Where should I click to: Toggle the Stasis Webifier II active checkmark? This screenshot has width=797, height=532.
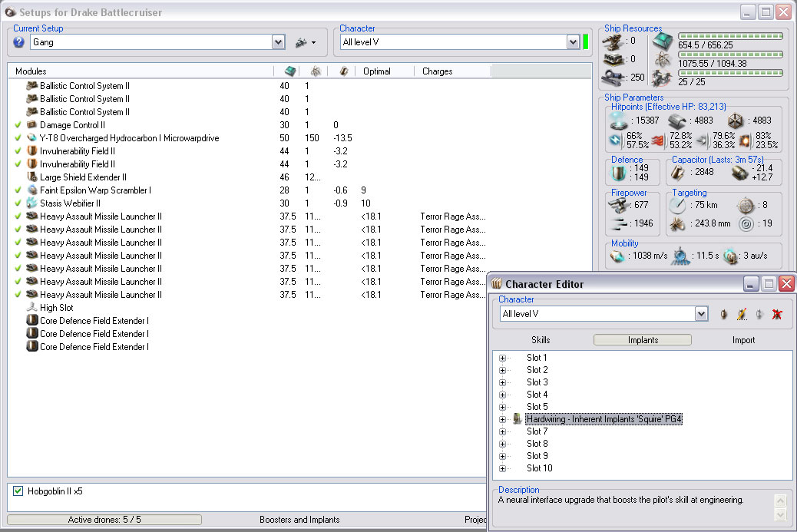[x=18, y=203]
